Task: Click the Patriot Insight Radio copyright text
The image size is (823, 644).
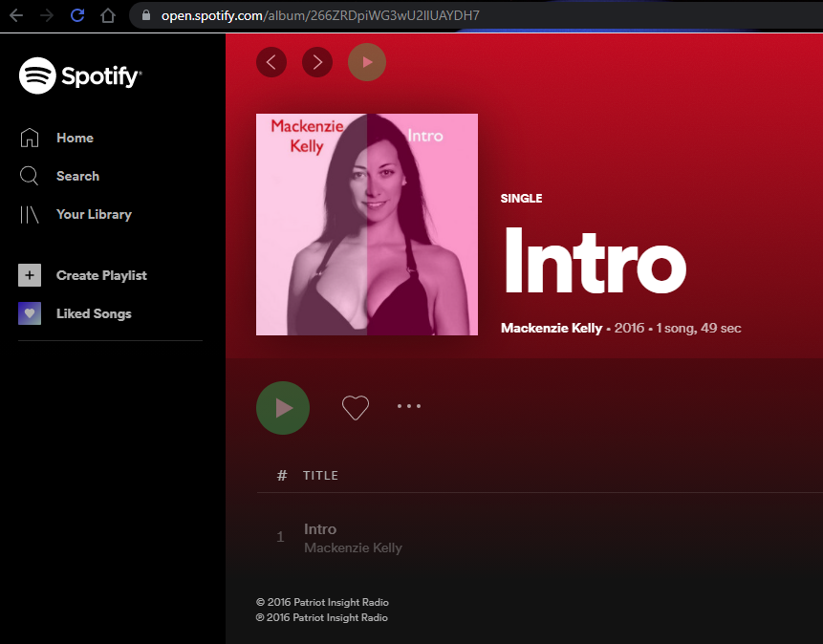Action: 322,602
